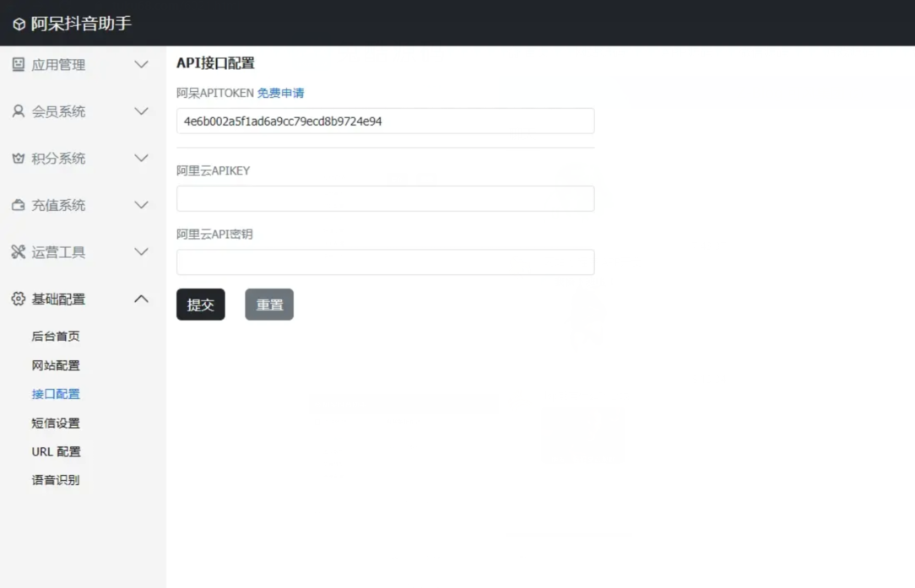Click the 基础配置 gear icon
The height and width of the screenshot is (588, 915).
click(18, 299)
